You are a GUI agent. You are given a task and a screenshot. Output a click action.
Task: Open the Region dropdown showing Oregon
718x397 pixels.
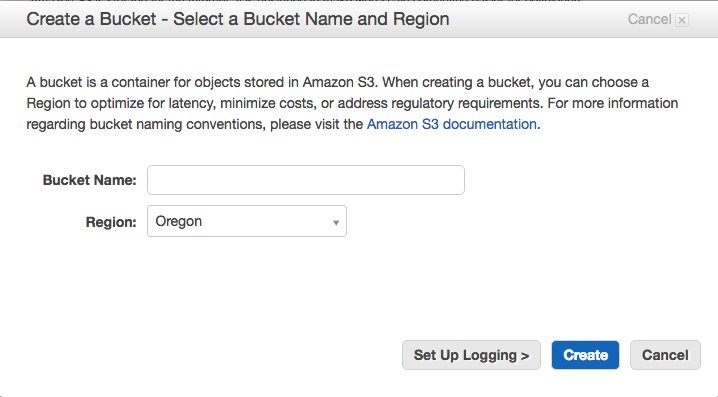click(247, 221)
